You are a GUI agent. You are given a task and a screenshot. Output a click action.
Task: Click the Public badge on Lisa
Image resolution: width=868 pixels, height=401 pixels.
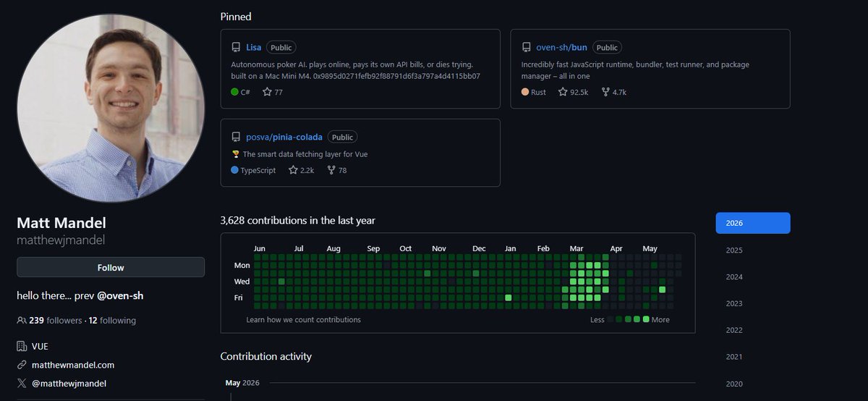click(281, 48)
